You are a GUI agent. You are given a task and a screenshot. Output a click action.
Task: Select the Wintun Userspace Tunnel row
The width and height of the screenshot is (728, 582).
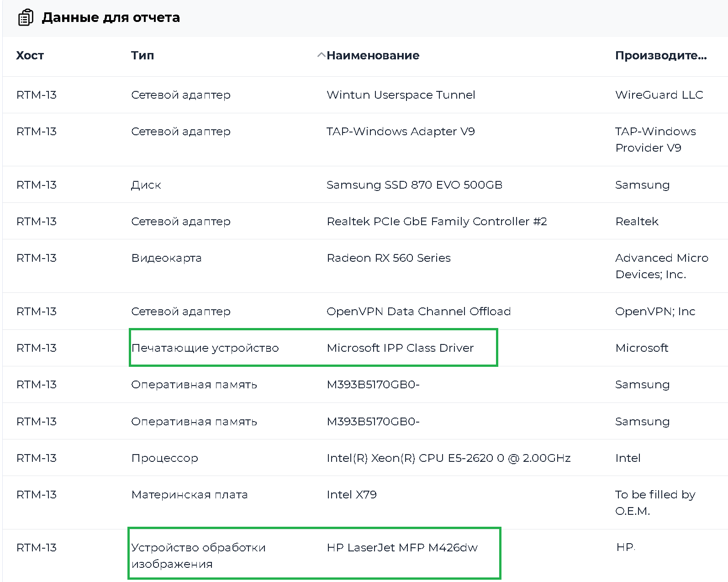tap(401, 95)
